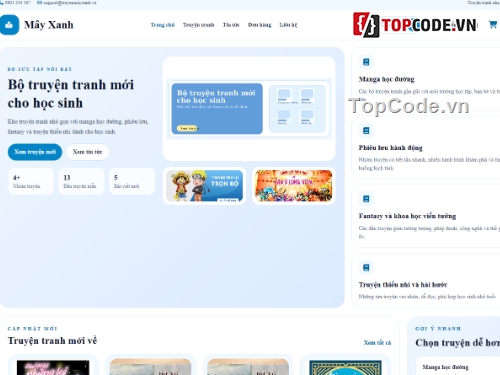Click the email envelope icon in top bar
This screenshot has height=375, width=500.
tap(40, 2)
